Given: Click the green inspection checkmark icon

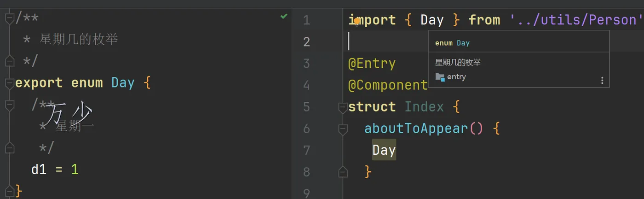Looking at the screenshot, I should (284, 17).
